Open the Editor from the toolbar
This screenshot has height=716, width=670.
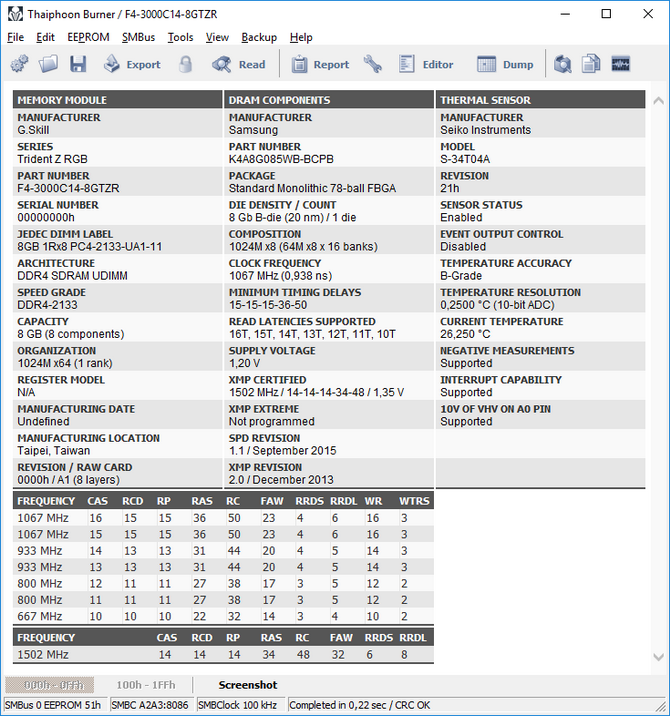tap(426, 64)
